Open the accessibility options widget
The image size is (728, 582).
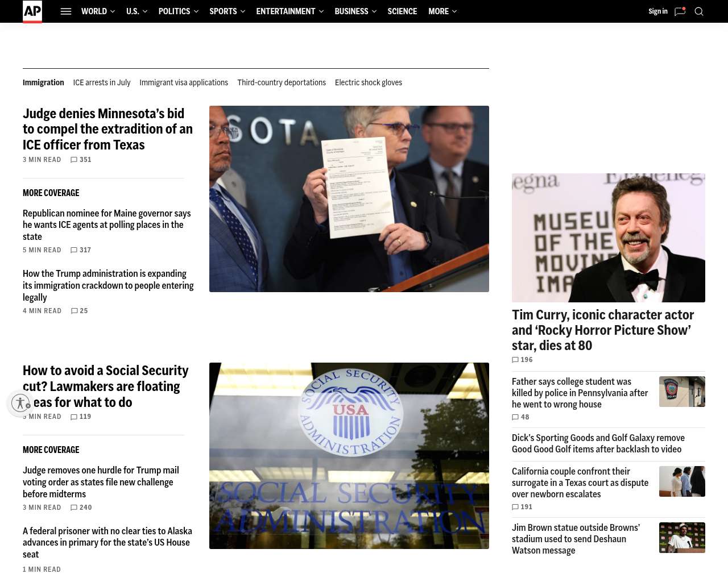click(21, 403)
